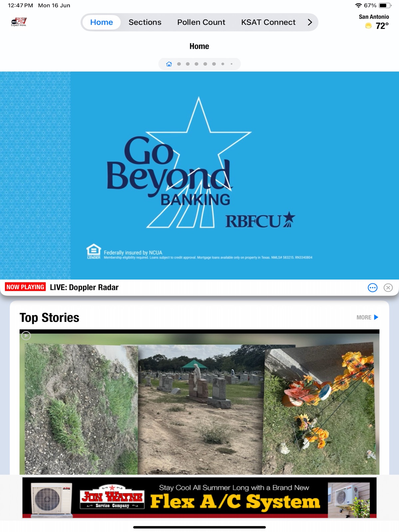Open the LIVE: Doppler Radar stream title
This screenshot has height=532, width=399.
[x=84, y=287]
